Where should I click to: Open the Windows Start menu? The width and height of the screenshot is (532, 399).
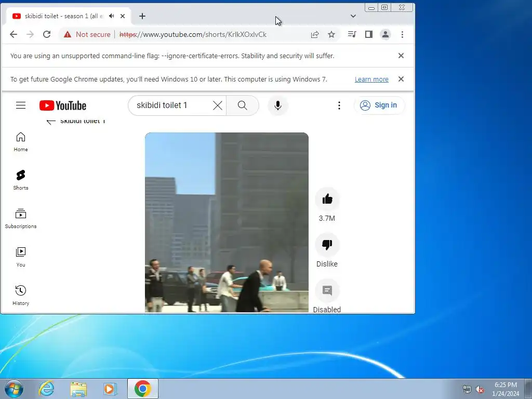[x=14, y=389]
